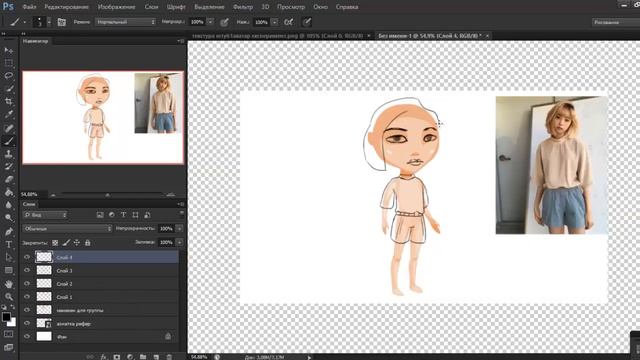Select the Move tool
640x360 pixels.
pyautogui.click(x=9, y=50)
